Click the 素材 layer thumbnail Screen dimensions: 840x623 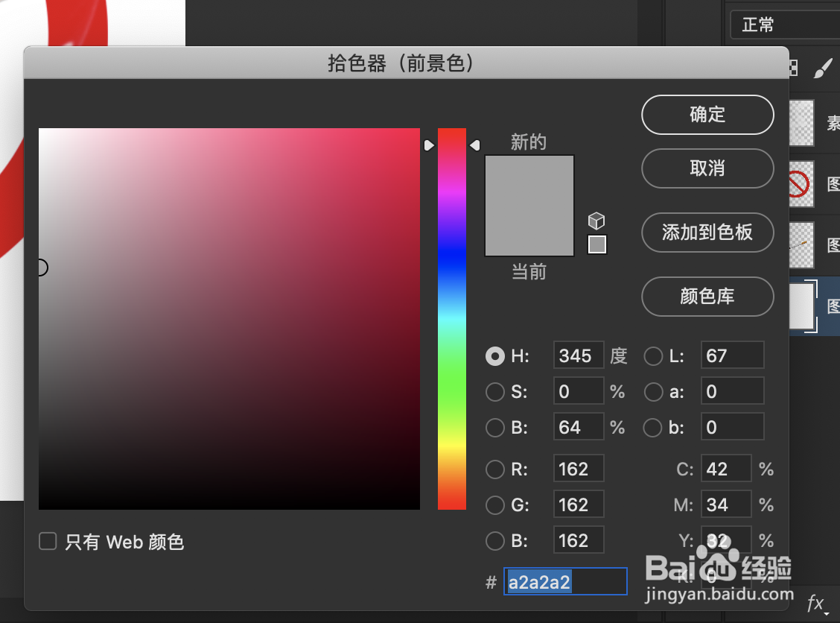coord(801,122)
